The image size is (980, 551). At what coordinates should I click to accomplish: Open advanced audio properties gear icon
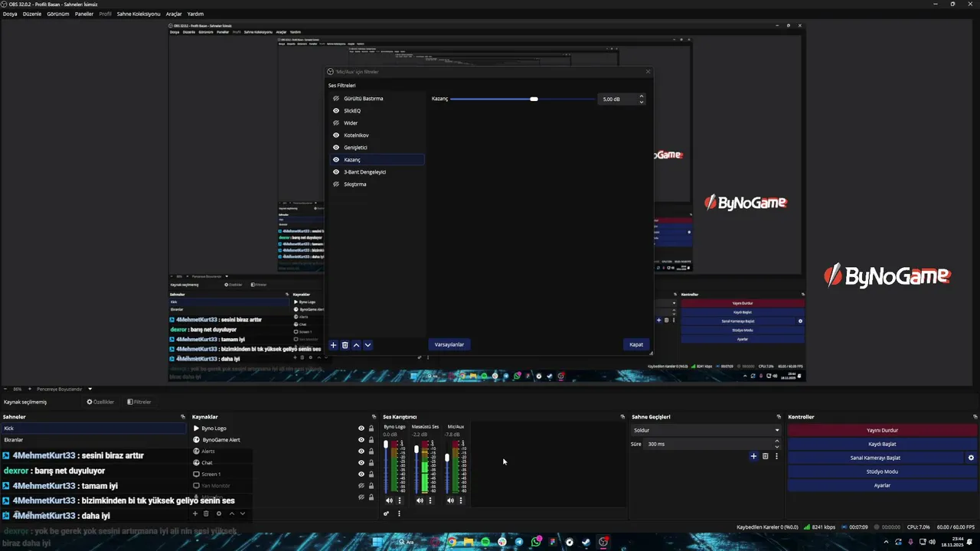[386, 514]
